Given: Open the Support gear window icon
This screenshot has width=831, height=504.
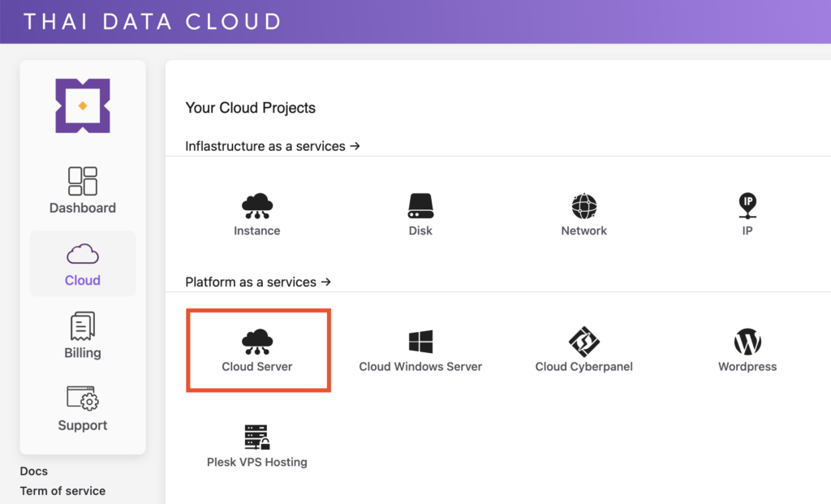Looking at the screenshot, I should pyautogui.click(x=83, y=398).
